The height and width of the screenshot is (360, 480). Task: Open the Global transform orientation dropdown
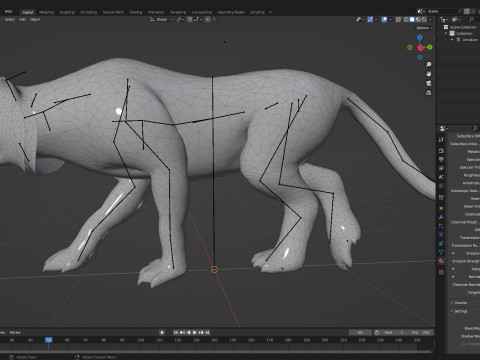161,19
